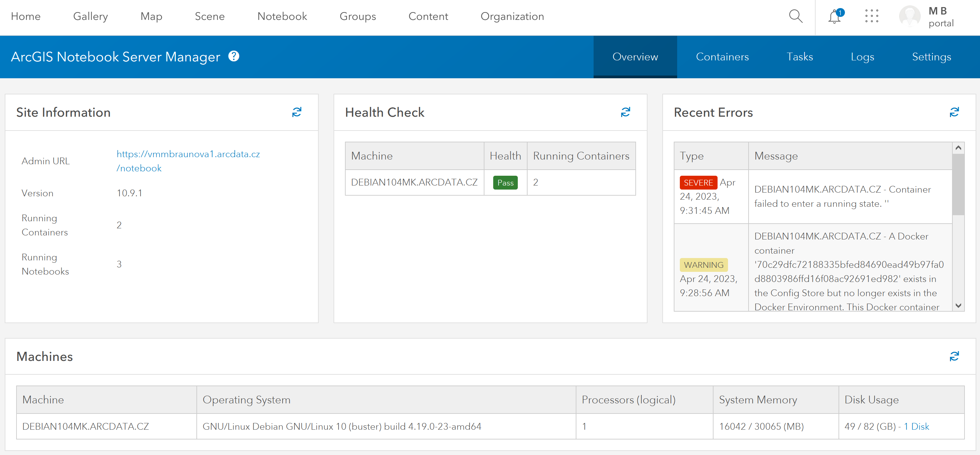Refresh the Machines panel

coord(954,356)
